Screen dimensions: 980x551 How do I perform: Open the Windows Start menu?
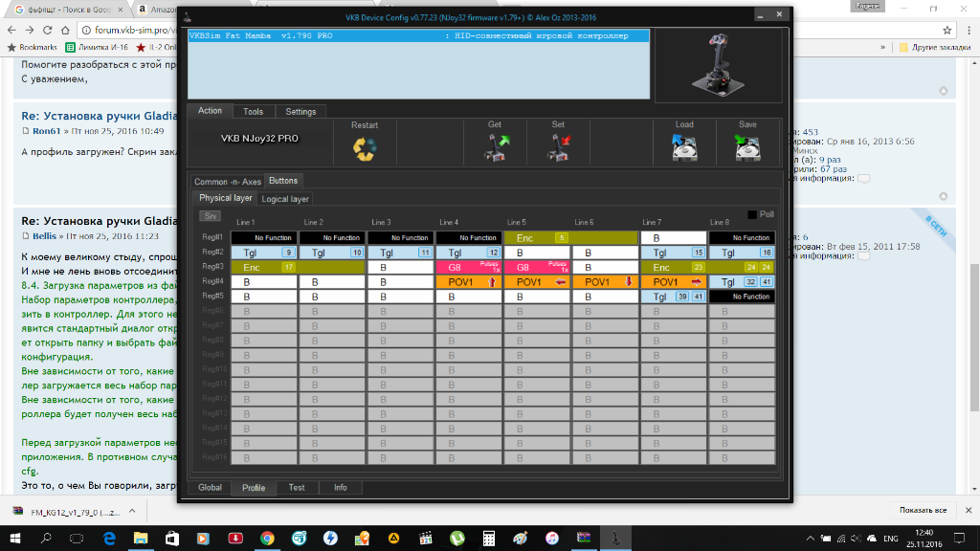pyautogui.click(x=14, y=538)
